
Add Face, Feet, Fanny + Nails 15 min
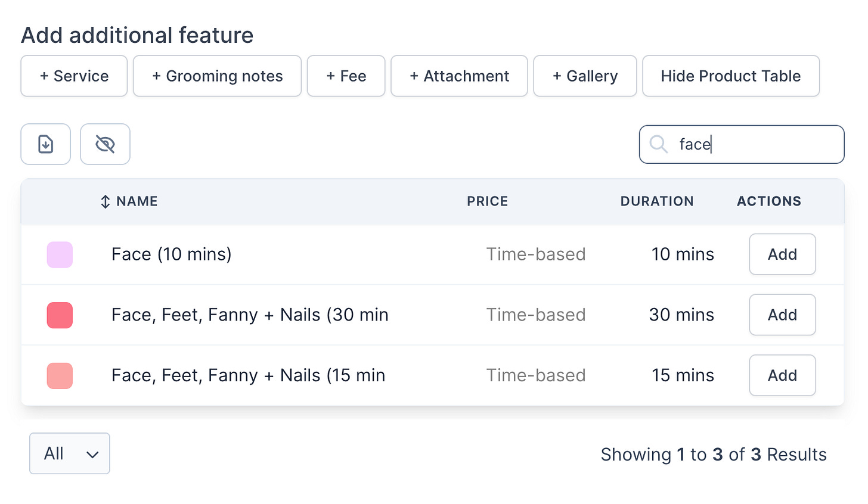tap(782, 375)
